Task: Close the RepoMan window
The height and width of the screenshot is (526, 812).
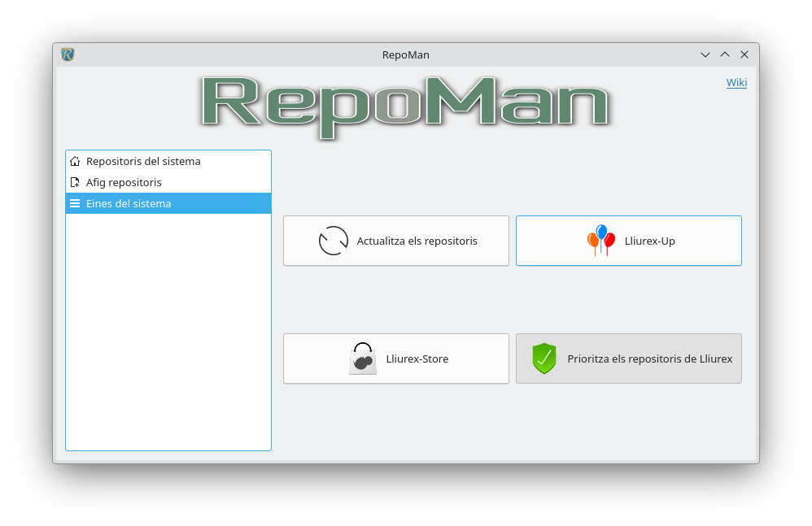Action: [744, 54]
